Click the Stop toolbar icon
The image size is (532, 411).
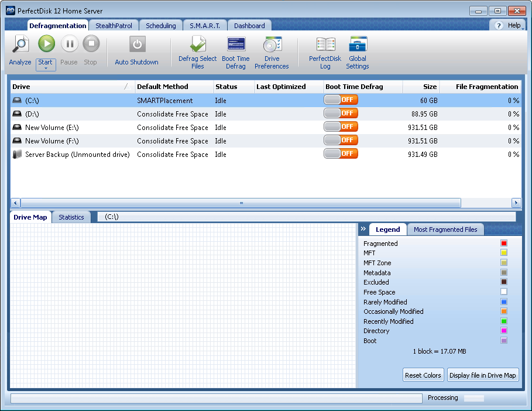tap(91, 44)
